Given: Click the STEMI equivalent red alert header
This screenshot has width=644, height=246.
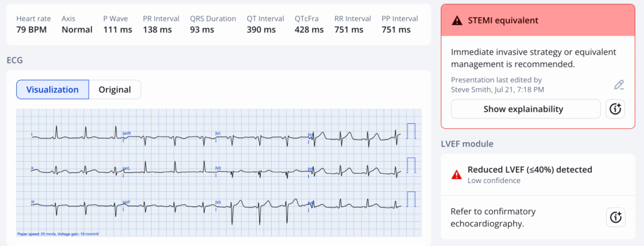Looking at the screenshot, I should click(538, 21).
